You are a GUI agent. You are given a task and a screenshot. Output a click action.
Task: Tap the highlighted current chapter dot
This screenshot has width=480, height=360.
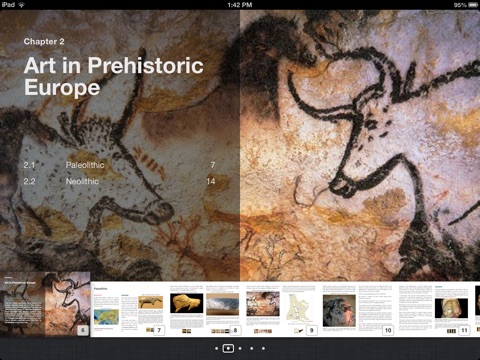click(228, 348)
